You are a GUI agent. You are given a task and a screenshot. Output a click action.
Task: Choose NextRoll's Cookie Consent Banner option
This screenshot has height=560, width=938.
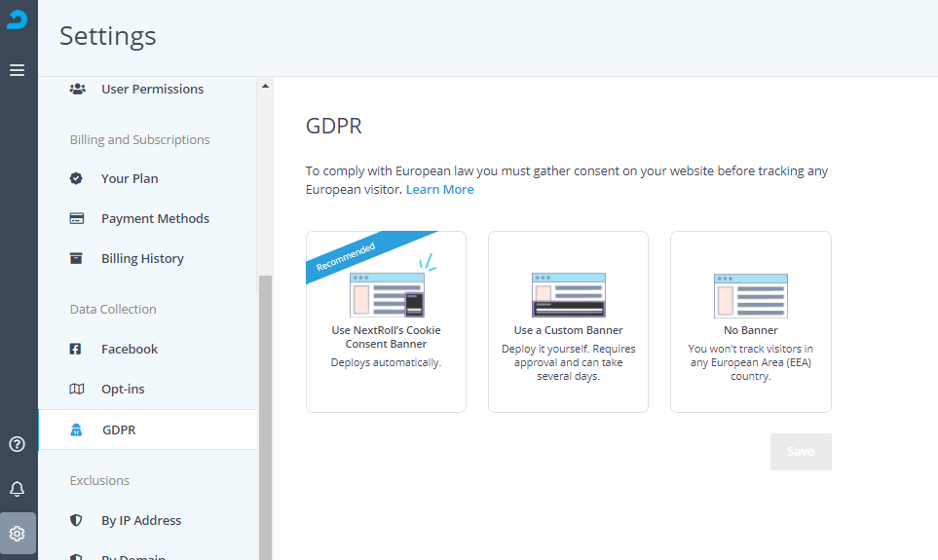(x=386, y=322)
